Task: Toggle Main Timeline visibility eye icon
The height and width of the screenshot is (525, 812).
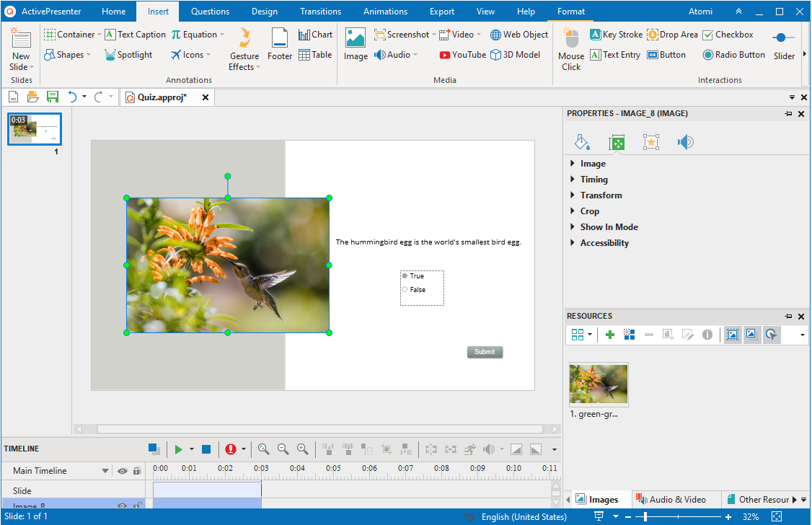Action: pos(123,471)
